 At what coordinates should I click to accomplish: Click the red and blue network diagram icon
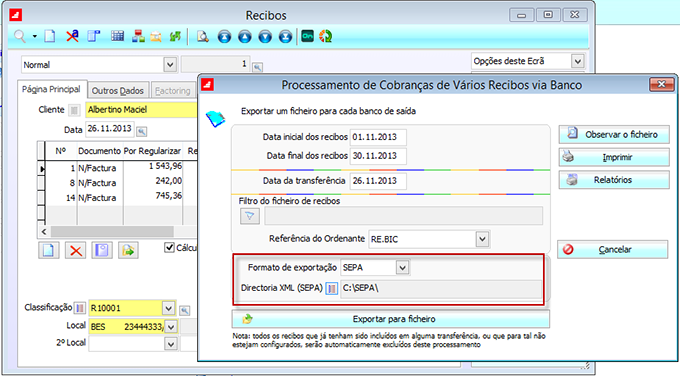pos(138,36)
